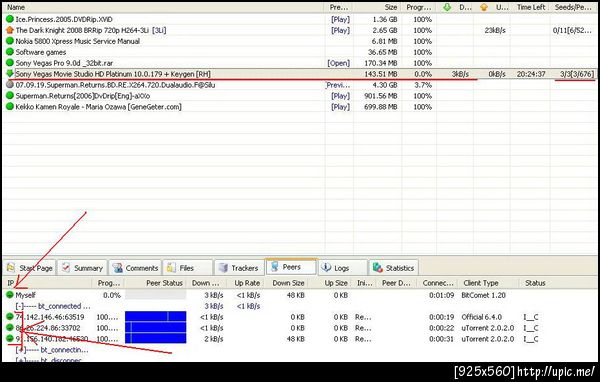Click the green icon beside Kekko Kamen Royale torrent

10,106
